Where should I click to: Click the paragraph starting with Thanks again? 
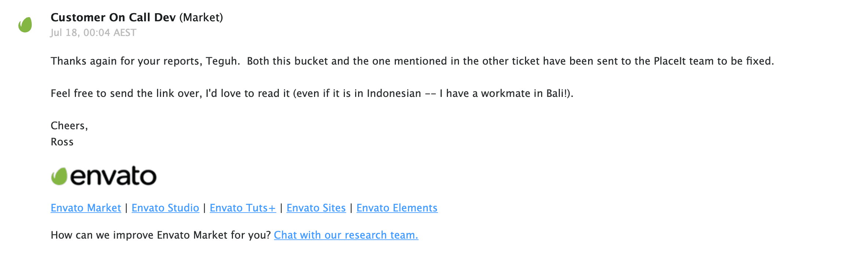click(412, 61)
